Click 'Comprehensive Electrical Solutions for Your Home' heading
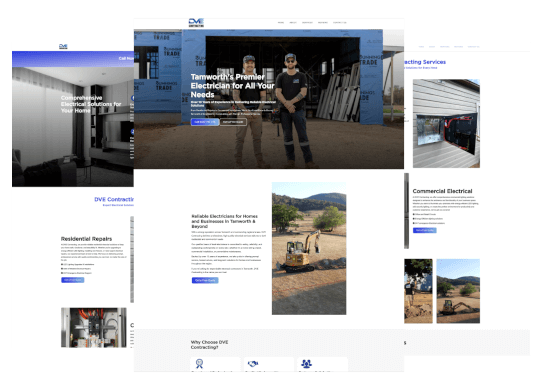The image size is (538, 384). 91,104
